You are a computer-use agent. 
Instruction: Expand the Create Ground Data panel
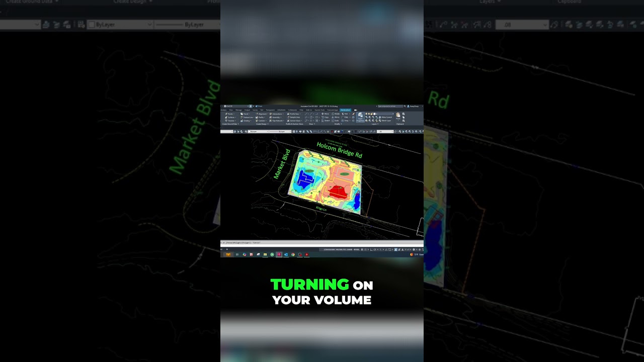click(x=230, y=124)
